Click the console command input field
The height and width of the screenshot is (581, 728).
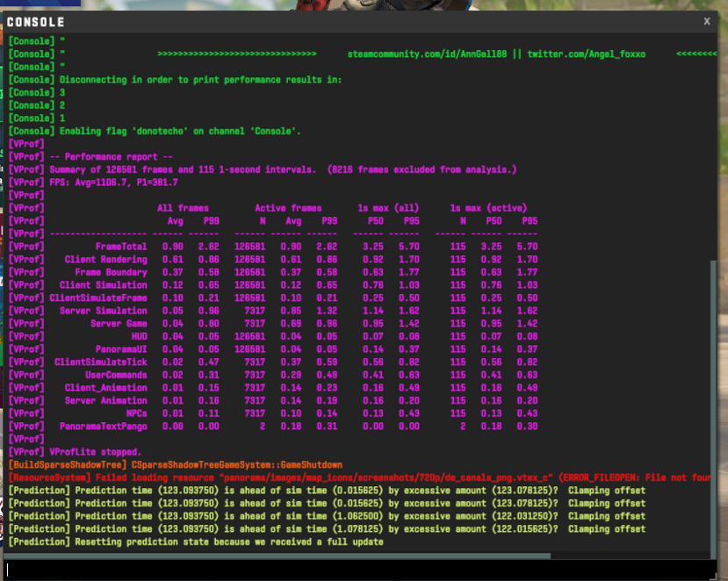pos(360,570)
